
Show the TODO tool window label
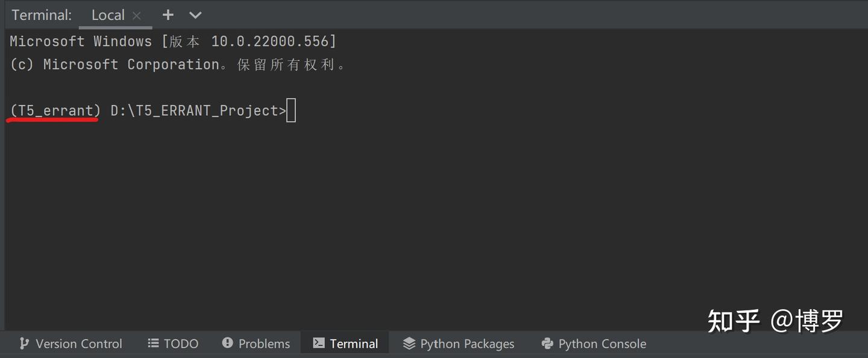(x=181, y=344)
